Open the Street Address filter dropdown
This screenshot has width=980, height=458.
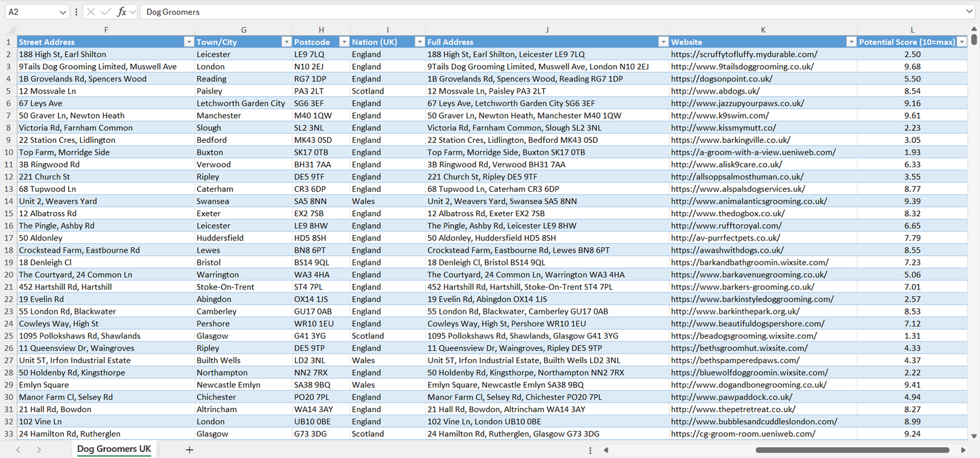189,42
